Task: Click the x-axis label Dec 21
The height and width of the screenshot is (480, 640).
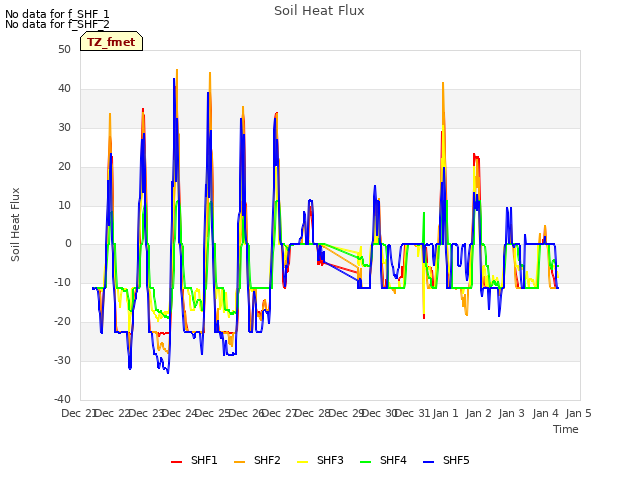Action: [79, 413]
